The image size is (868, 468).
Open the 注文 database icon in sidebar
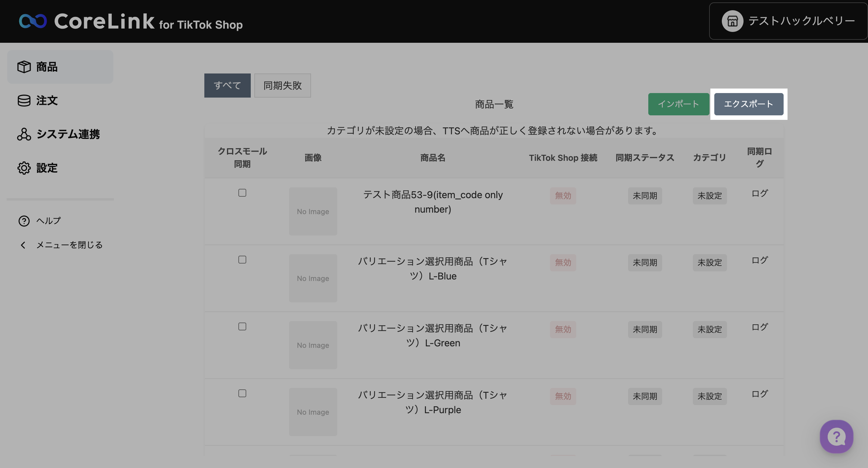pyautogui.click(x=24, y=100)
